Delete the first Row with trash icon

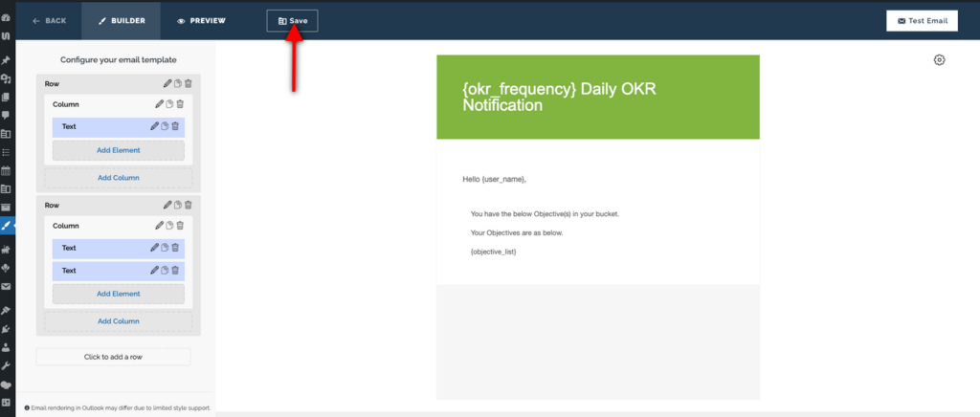(x=189, y=84)
